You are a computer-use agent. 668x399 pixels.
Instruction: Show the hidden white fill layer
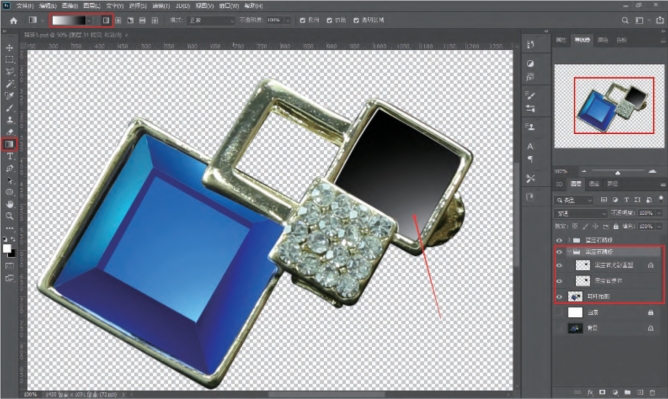tap(559, 313)
